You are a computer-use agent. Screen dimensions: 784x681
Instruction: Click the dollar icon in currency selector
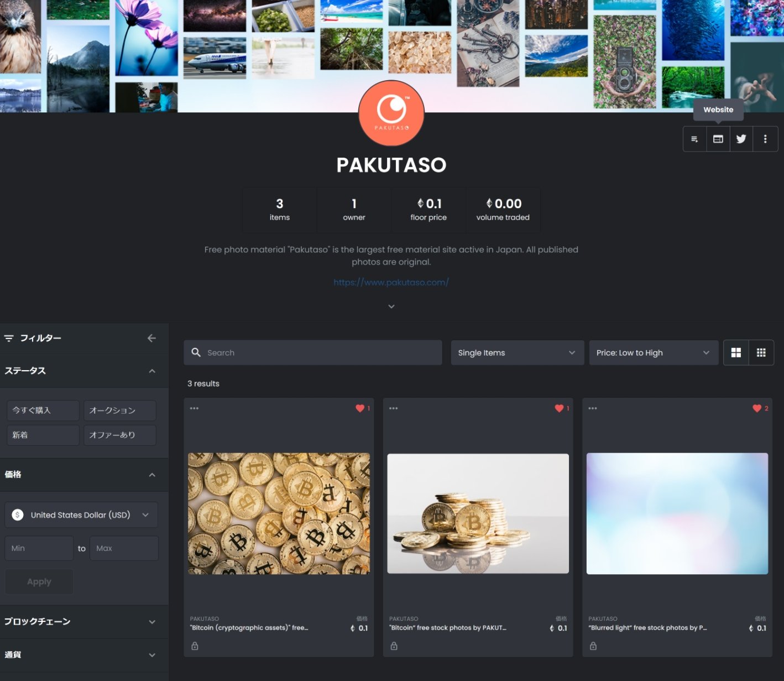coord(18,514)
